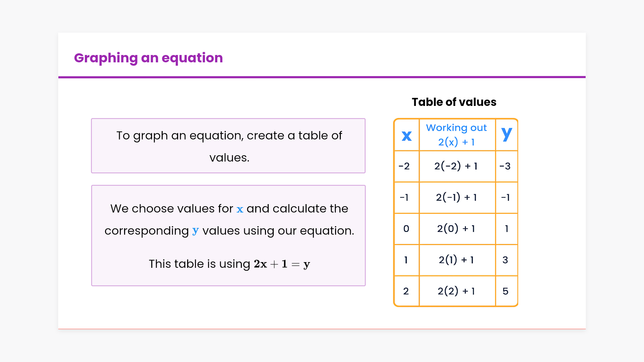Click the table cell showing 2(-1) + 1
This screenshot has height=362, width=644.
pyautogui.click(x=456, y=197)
